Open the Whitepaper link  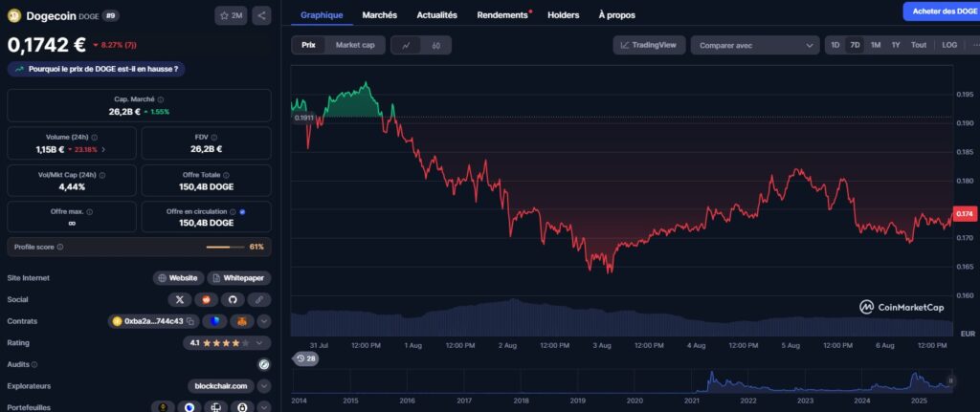239,278
